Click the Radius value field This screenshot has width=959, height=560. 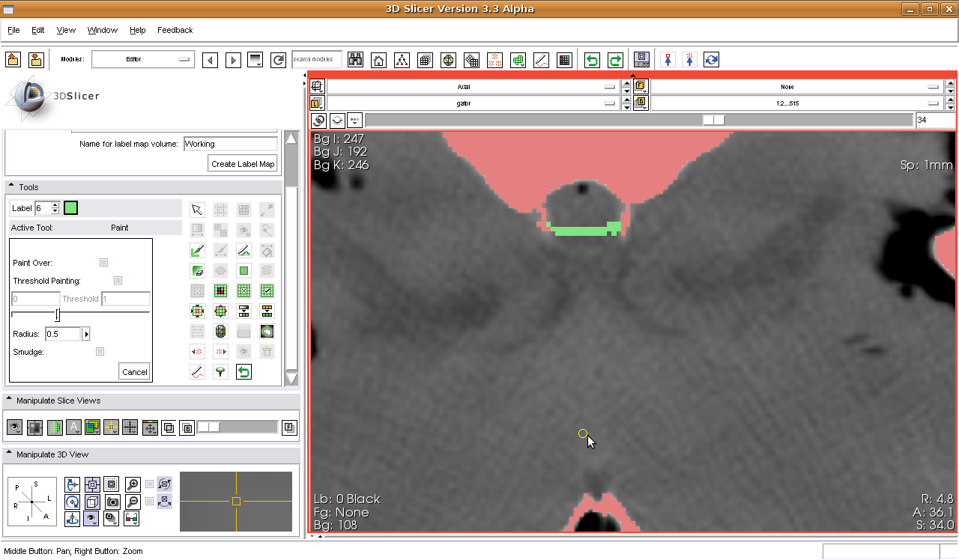click(63, 334)
